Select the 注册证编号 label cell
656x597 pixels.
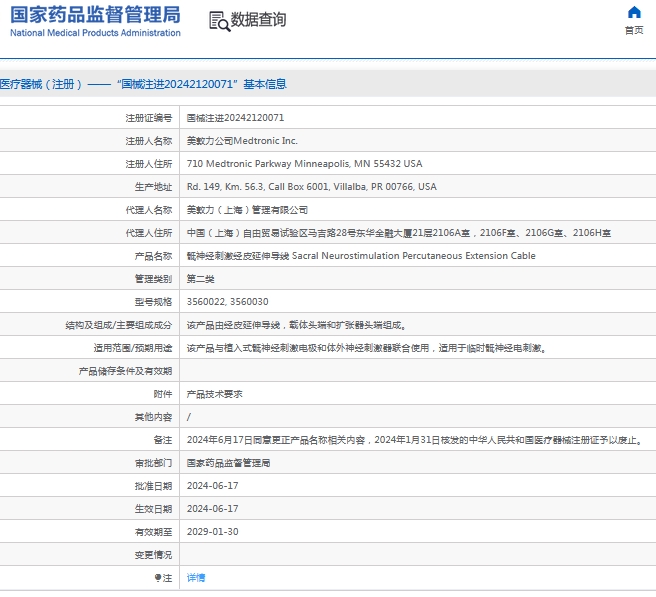149,118
